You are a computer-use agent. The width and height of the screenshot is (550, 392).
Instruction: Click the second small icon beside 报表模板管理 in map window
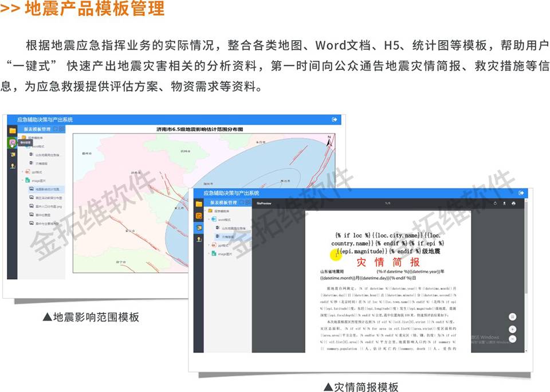click(x=62, y=129)
